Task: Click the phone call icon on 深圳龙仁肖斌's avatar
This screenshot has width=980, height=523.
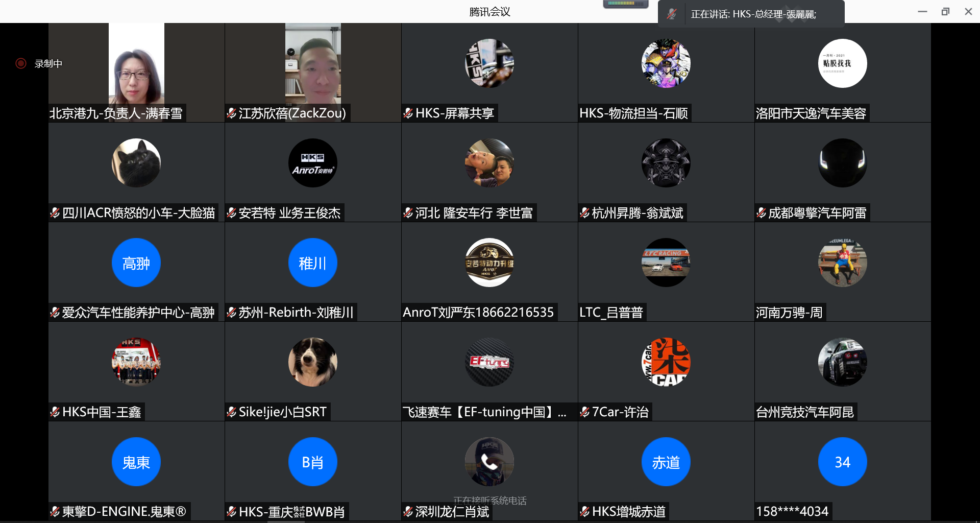Action: pos(489,462)
